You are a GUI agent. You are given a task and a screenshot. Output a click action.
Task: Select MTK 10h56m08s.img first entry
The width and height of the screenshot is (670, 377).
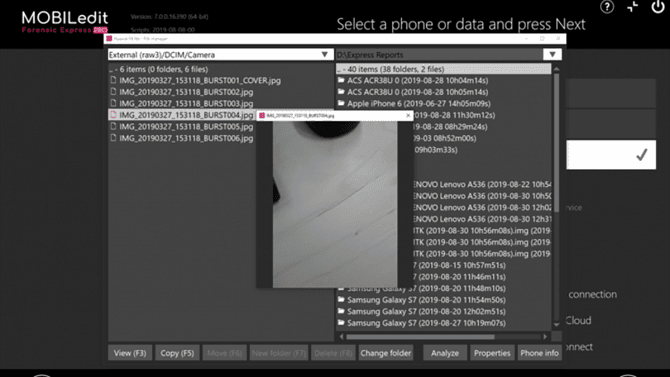tap(482, 230)
